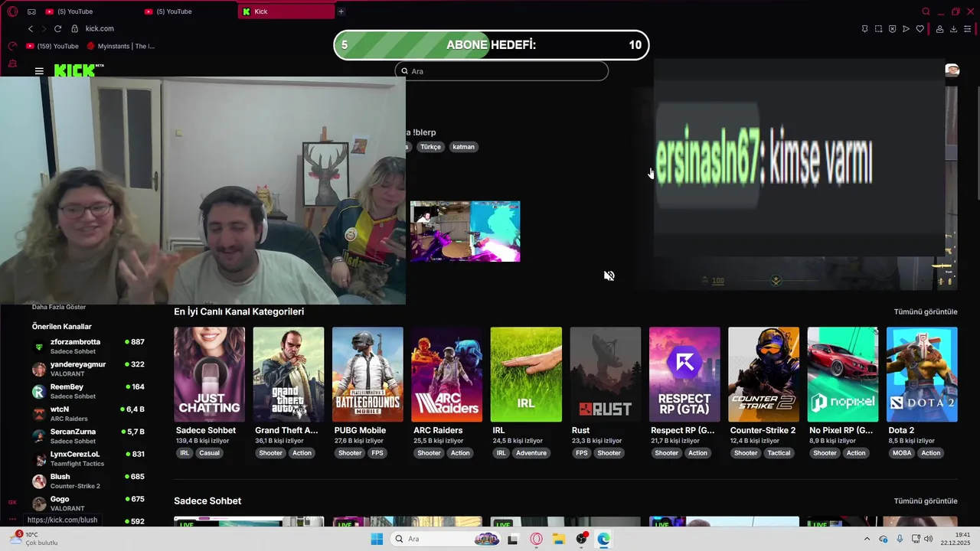Open the Opera Flow send icon
This screenshot has height=551, width=980.
(906, 29)
